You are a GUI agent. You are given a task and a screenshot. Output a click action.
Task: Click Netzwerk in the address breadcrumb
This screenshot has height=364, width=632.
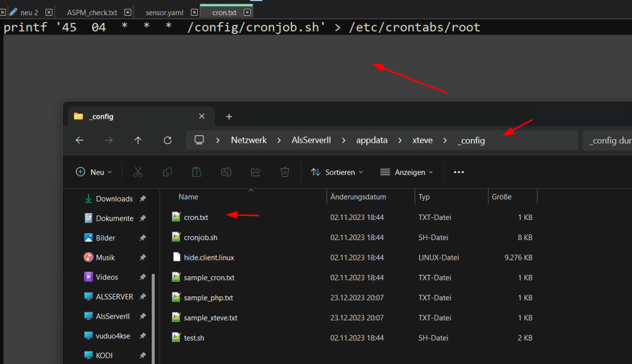[248, 140]
